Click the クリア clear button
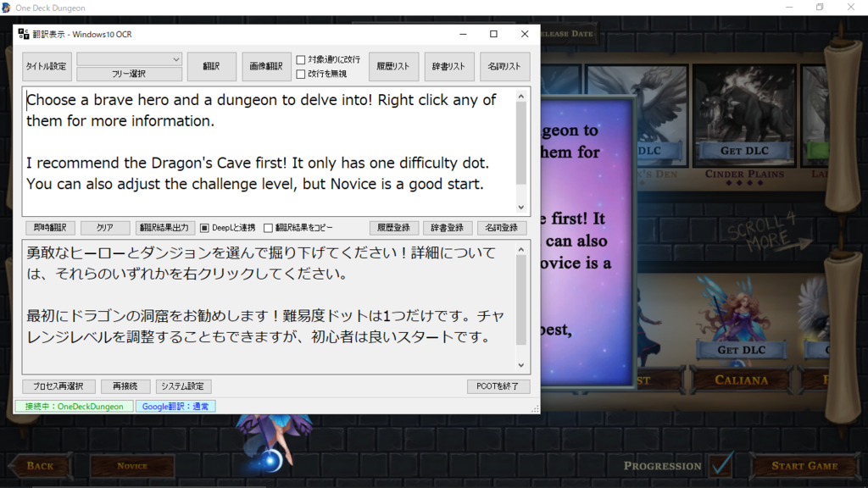This screenshot has height=488, width=868. (x=105, y=227)
